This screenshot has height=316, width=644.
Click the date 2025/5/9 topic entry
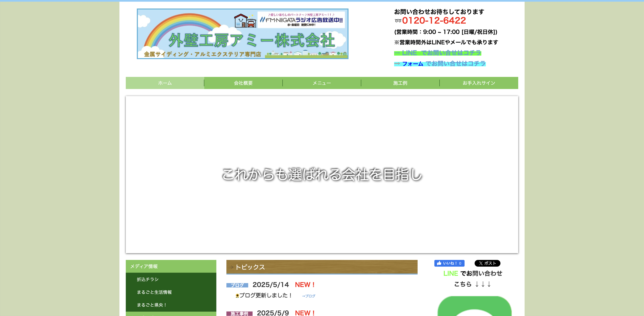[273, 313]
